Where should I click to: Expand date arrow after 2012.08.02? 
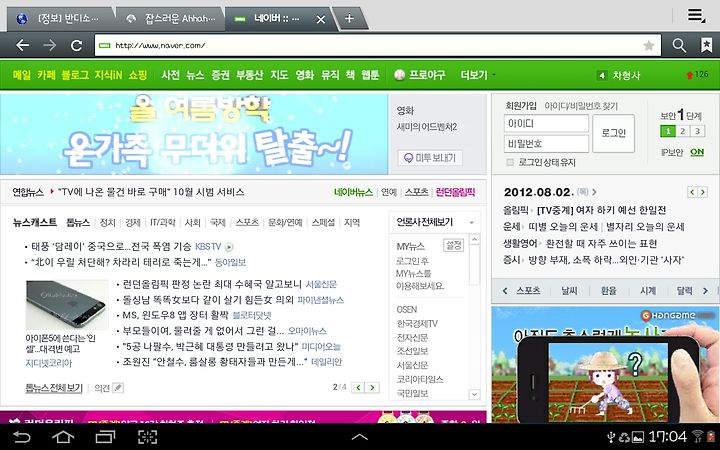click(595, 192)
